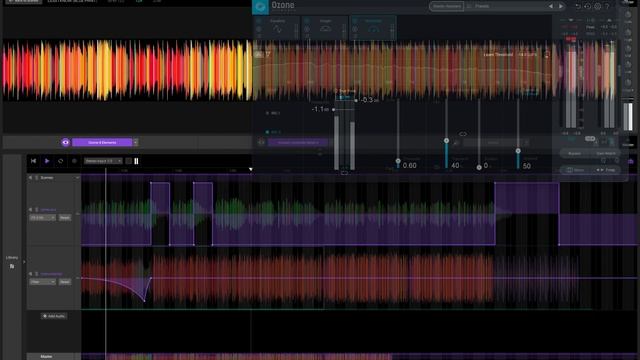This screenshot has width=640, height=360.
Task: Open the Master Assistant in Ozone
Action: pos(446,6)
